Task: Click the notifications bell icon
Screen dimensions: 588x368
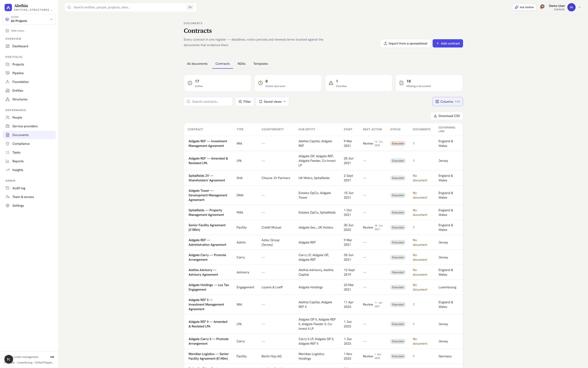Action: (542, 7)
